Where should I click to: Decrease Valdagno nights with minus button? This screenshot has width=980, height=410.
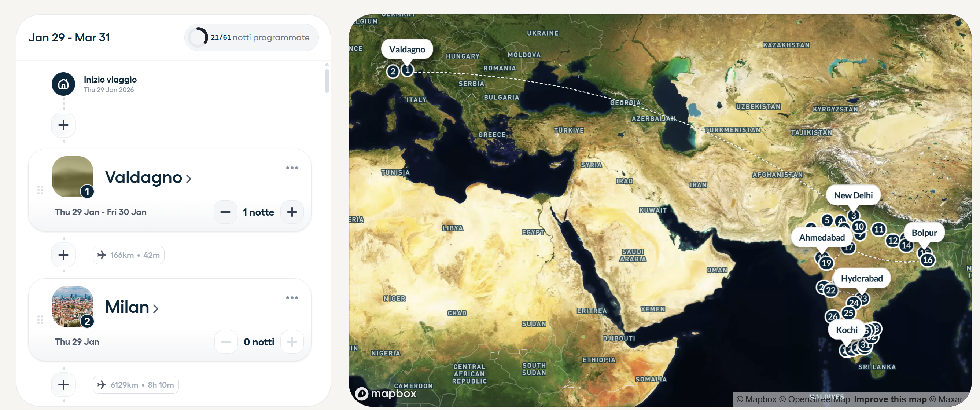pos(225,212)
